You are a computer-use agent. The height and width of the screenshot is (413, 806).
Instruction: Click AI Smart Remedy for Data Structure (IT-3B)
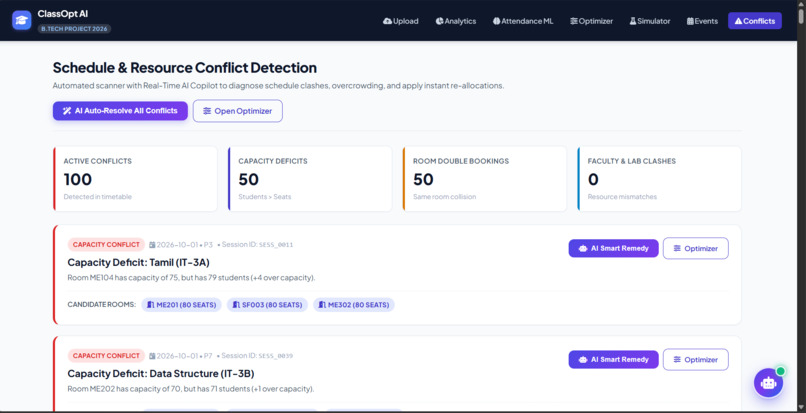(613, 360)
